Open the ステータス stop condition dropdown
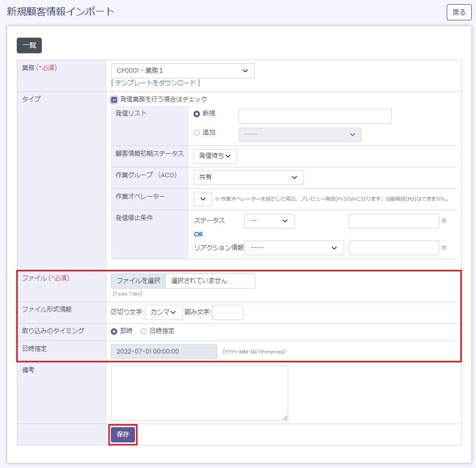 [269, 221]
